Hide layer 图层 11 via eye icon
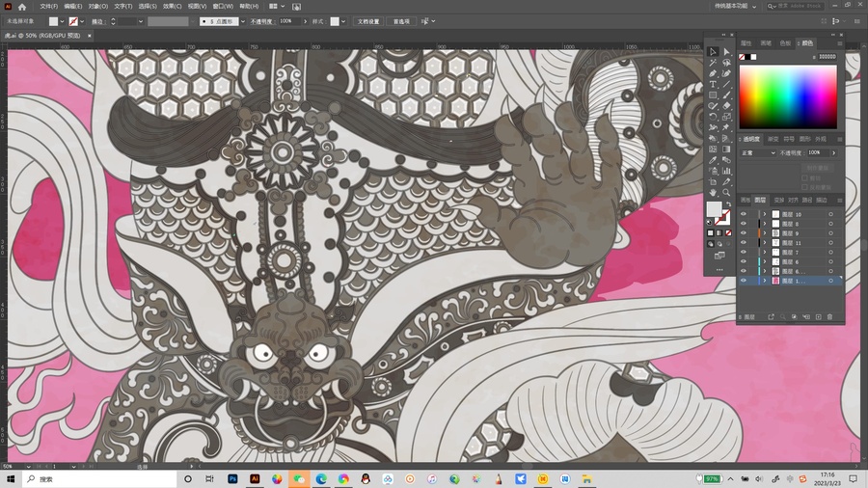This screenshot has width=868, height=488. pyautogui.click(x=744, y=242)
